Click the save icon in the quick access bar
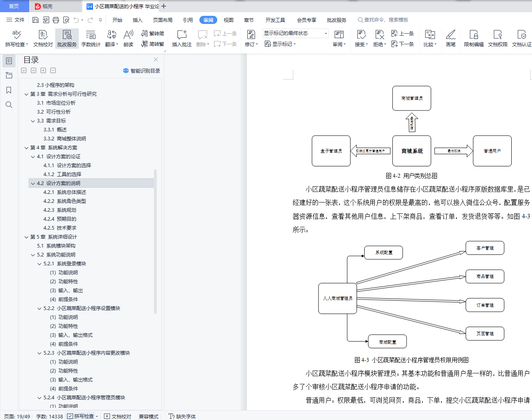This screenshot has width=532, height=420. pos(35,20)
